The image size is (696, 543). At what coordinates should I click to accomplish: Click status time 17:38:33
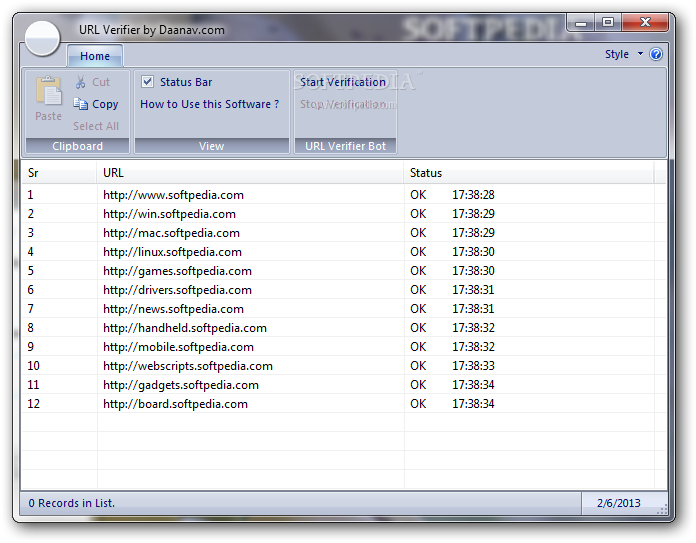473,366
